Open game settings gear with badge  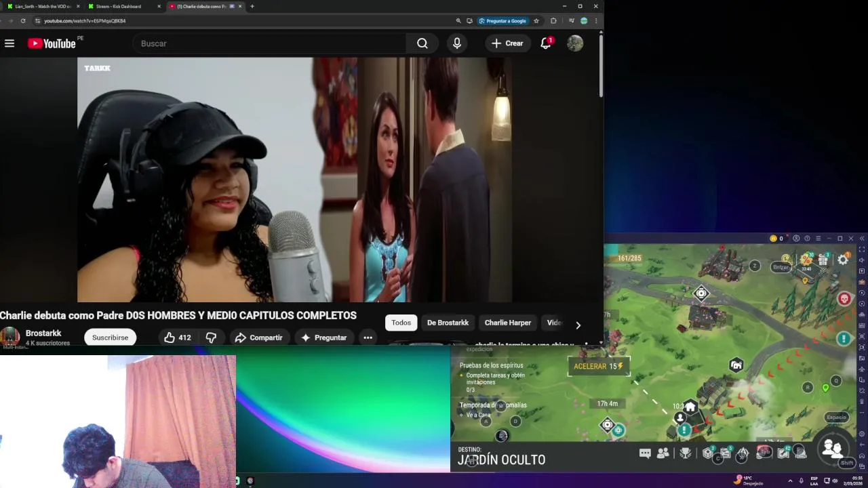point(843,260)
